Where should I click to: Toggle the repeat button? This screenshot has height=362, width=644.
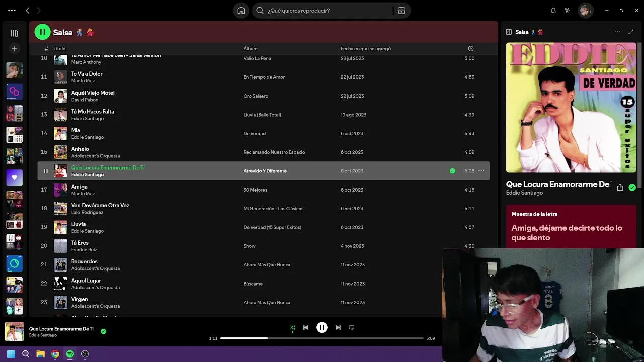pyautogui.click(x=352, y=327)
